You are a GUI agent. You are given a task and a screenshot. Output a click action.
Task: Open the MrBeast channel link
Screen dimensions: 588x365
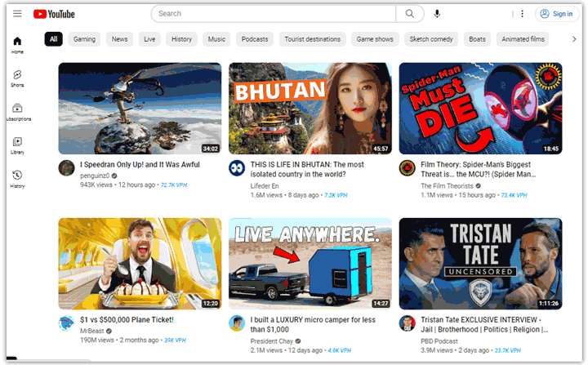click(x=91, y=330)
